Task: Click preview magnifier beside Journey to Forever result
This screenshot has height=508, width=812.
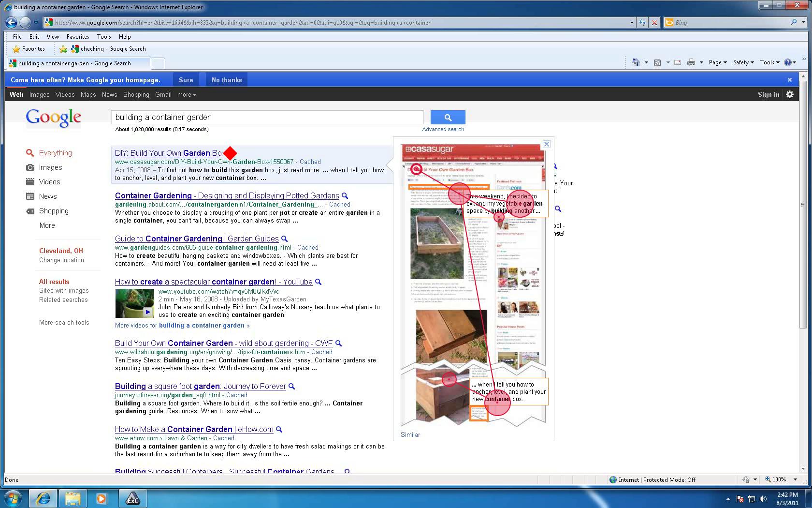Action: click(x=292, y=387)
